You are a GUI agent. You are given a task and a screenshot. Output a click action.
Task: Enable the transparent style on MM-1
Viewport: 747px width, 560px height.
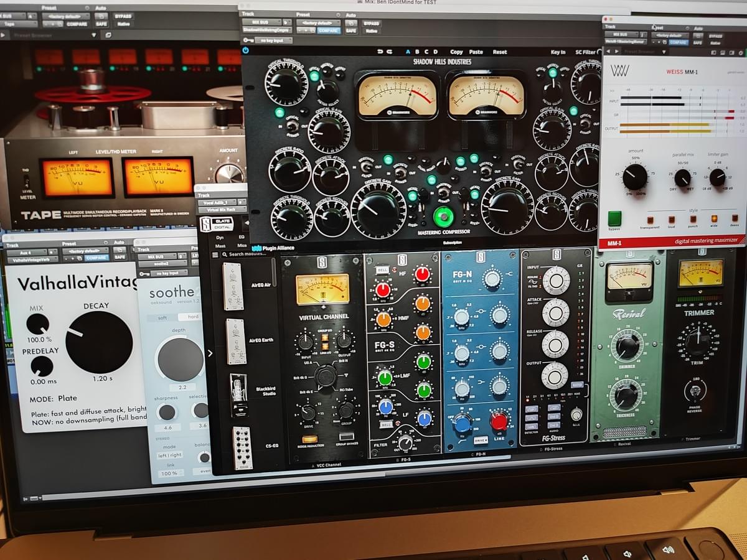(x=650, y=220)
